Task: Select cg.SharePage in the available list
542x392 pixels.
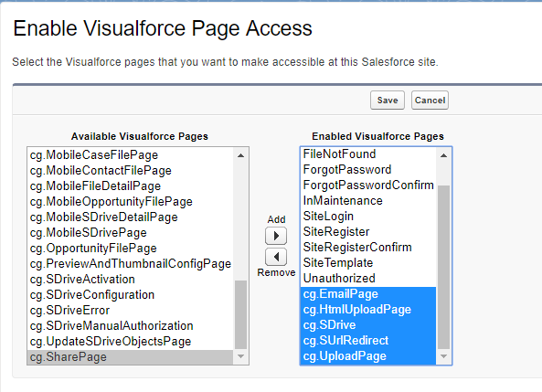Action: (130, 357)
